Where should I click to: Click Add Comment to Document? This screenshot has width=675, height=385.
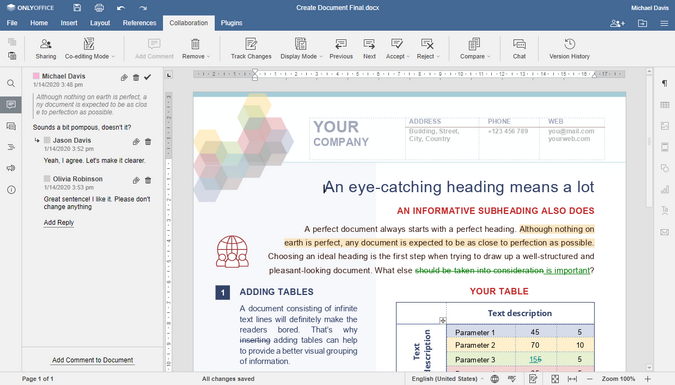93,360
